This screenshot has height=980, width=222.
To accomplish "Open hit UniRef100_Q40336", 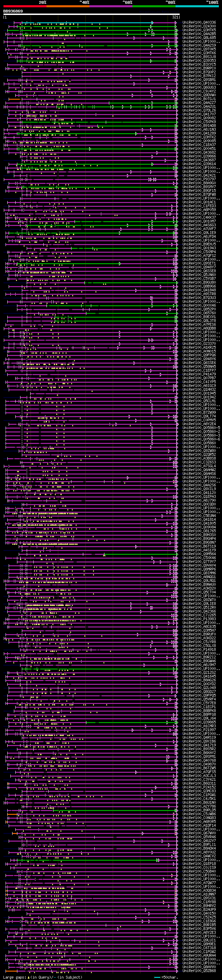I will click(199, 23).
